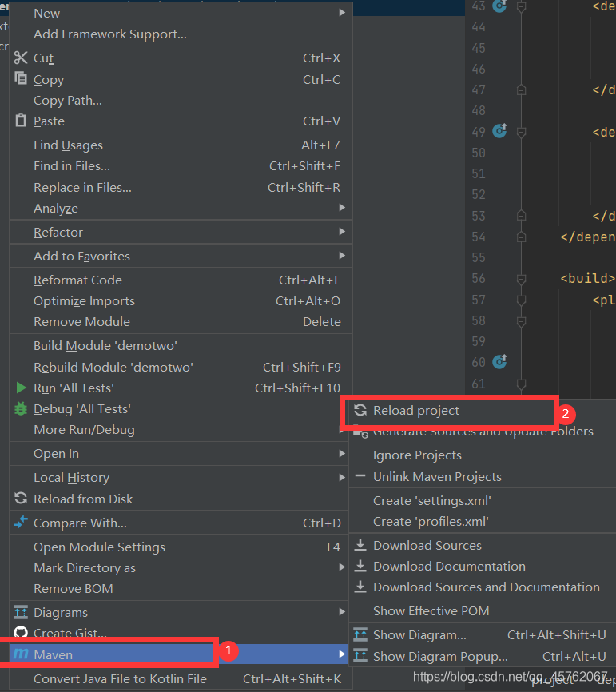Select Rebuild Module 'demotwo'

point(181,367)
